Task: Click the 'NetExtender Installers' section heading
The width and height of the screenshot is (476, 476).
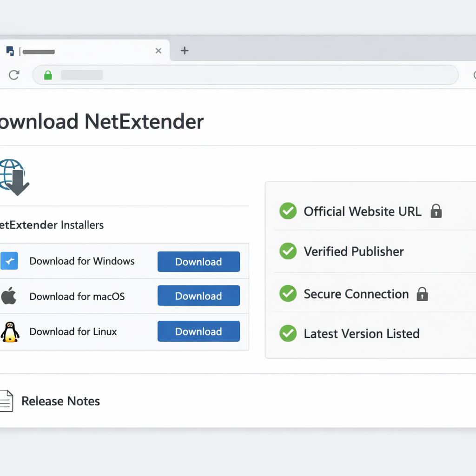Action: [x=52, y=225]
